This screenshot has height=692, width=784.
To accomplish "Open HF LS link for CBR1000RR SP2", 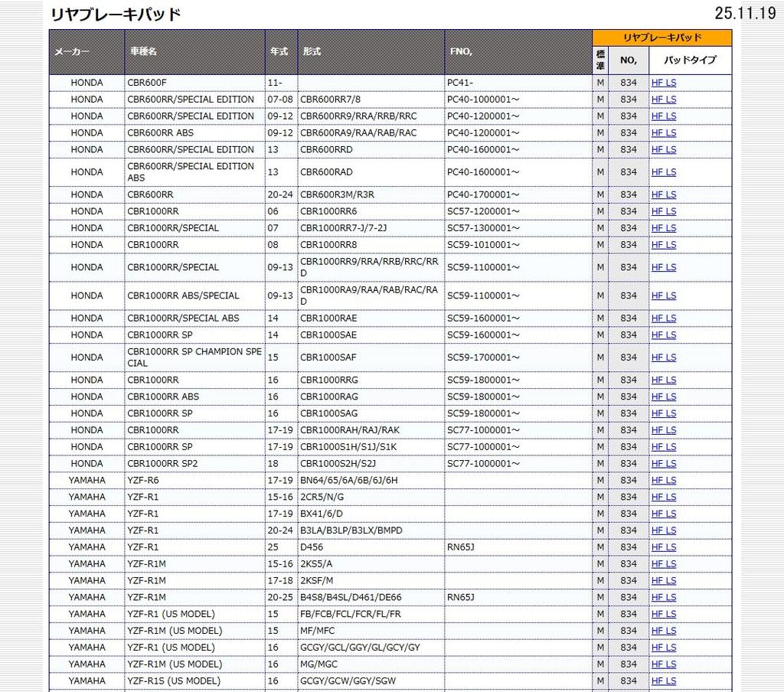I will (663, 464).
